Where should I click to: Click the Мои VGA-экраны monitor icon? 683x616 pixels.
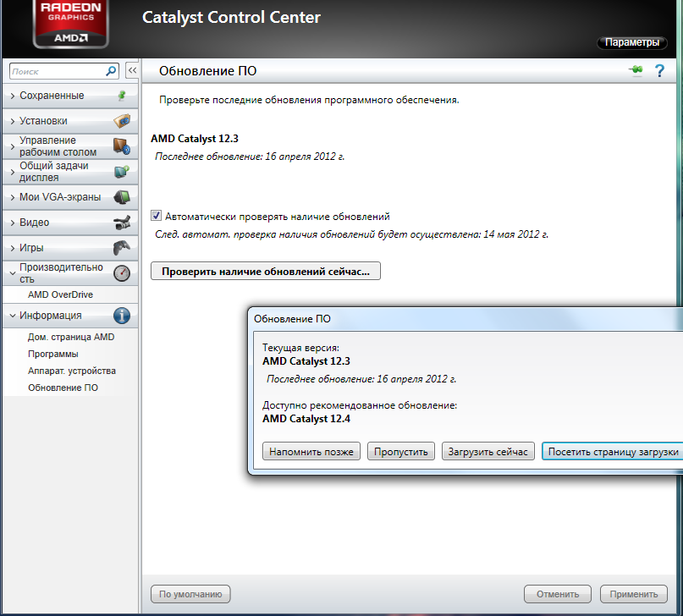122,197
